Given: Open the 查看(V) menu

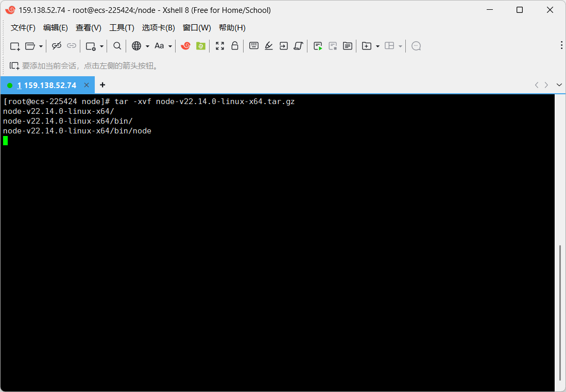Looking at the screenshot, I should [x=89, y=28].
